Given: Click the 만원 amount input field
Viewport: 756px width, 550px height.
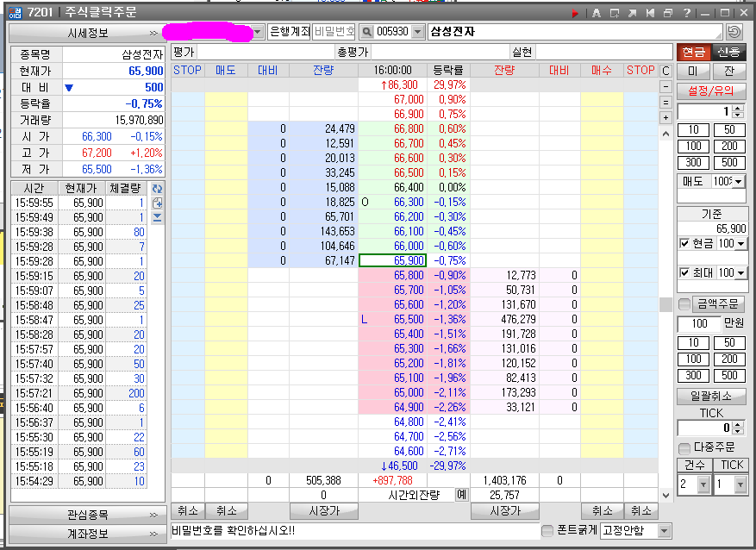Looking at the screenshot, I should tap(699, 324).
